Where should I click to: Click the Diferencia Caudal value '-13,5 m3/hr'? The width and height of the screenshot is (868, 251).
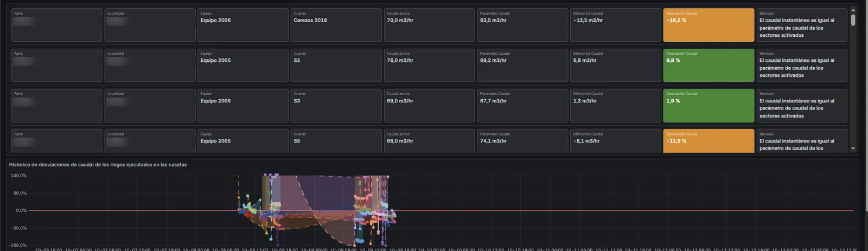tap(588, 21)
